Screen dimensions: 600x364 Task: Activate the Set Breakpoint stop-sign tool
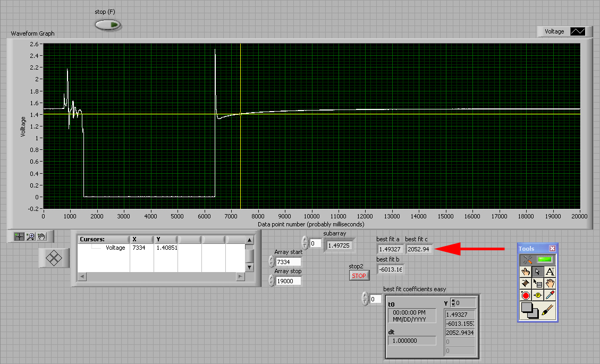(x=526, y=295)
